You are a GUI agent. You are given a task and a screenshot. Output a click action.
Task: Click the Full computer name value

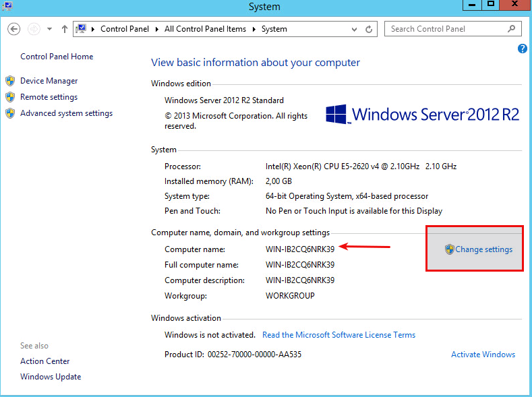click(x=300, y=265)
